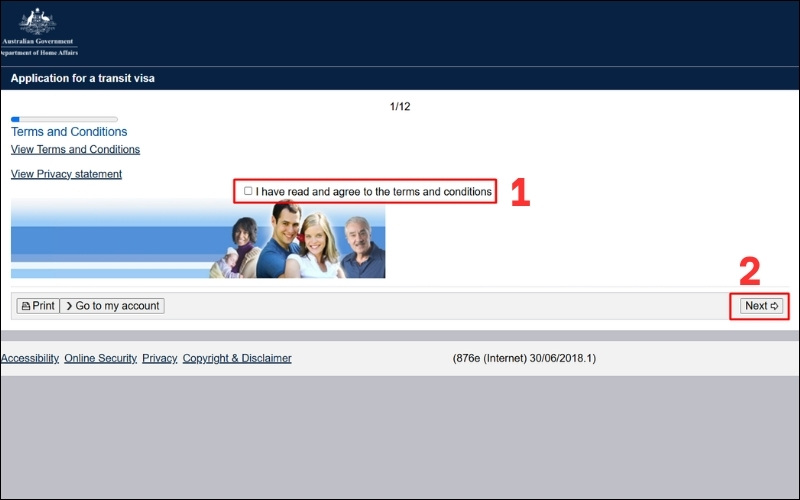Screen dimensions: 800x500
Task: Open the Copyright & Disclaimer footer link
Action: click(x=237, y=358)
